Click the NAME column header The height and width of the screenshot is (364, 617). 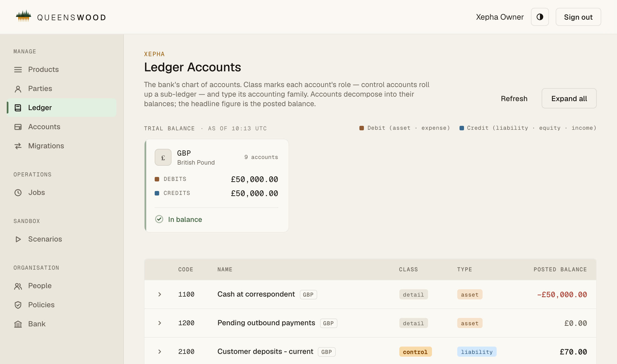click(x=225, y=270)
